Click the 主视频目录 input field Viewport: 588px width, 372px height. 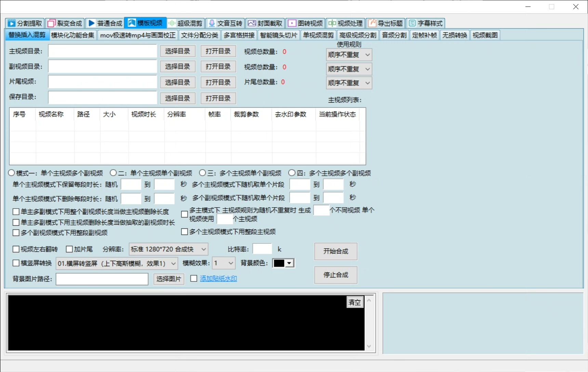click(x=102, y=51)
